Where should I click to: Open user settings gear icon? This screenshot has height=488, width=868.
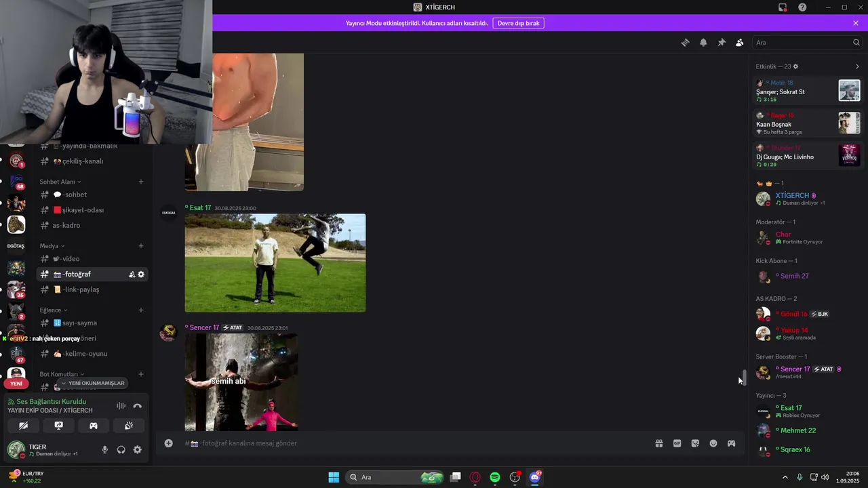pos(138,449)
